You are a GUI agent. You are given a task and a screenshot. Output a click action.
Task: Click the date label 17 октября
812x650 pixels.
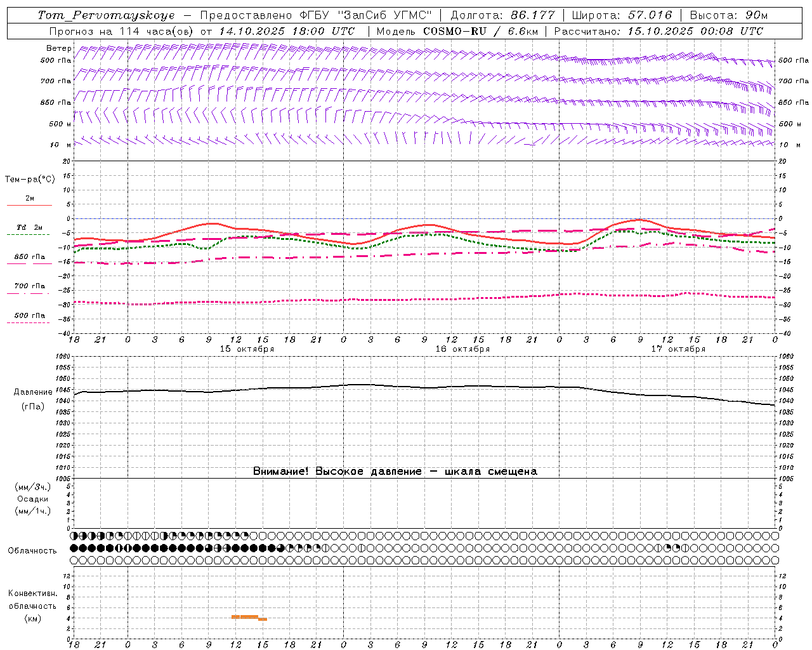678,349
